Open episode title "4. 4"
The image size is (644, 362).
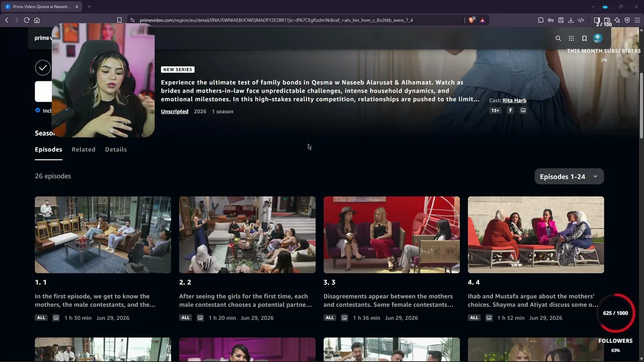[474, 283]
